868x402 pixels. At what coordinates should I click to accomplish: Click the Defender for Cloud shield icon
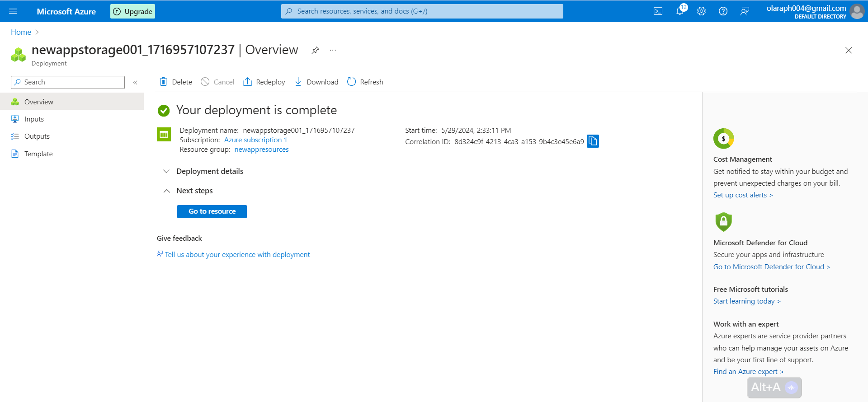coord(723,222)
